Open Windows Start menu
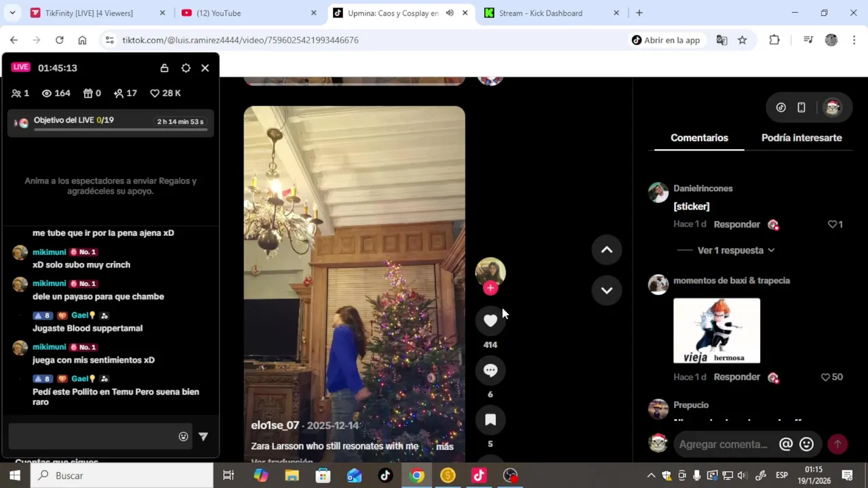 pos(15,476)
